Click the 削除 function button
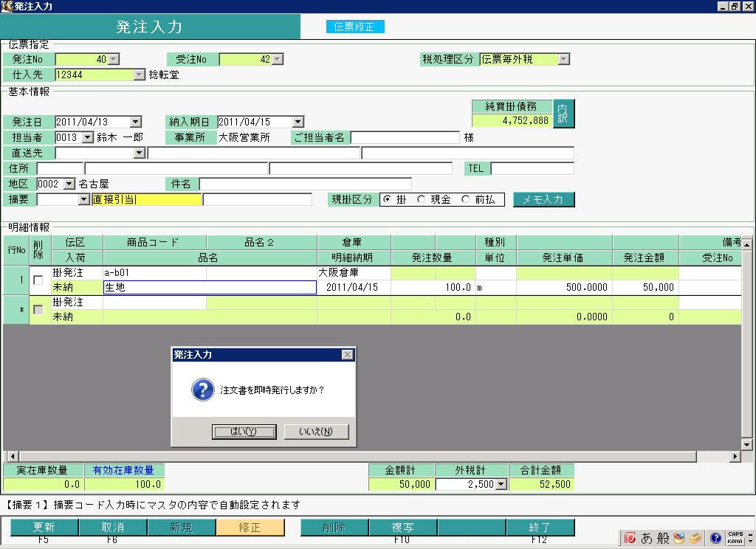756x549 pixels. (334, 528)
